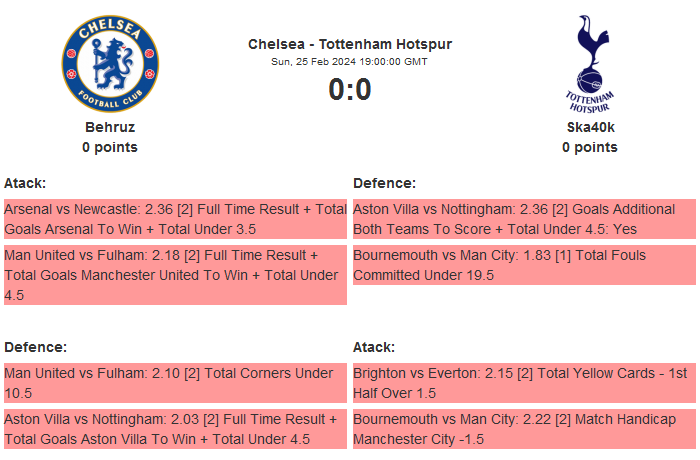Open player Behruz's name

[x=110, y=127]
